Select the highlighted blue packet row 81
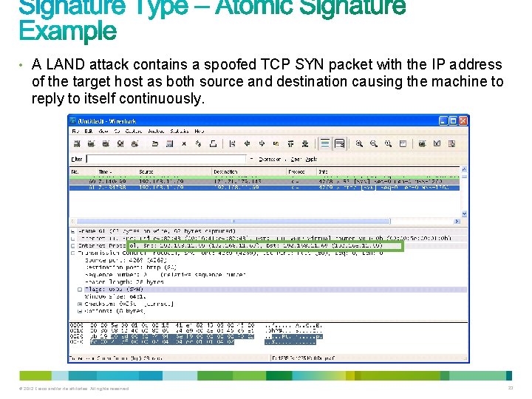Screen dimensions: 532x399 point(265,188)
